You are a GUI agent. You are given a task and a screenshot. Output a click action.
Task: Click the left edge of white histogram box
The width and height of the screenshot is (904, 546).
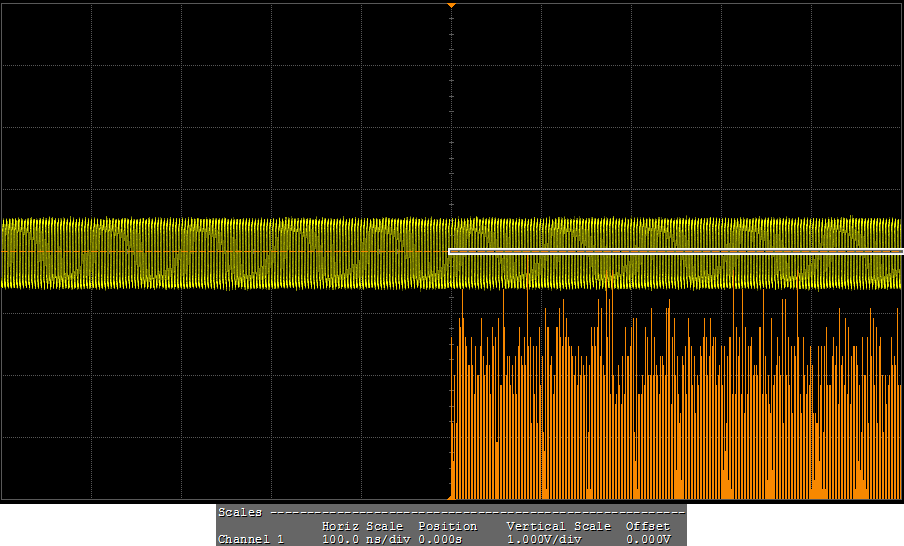(450, 252)
